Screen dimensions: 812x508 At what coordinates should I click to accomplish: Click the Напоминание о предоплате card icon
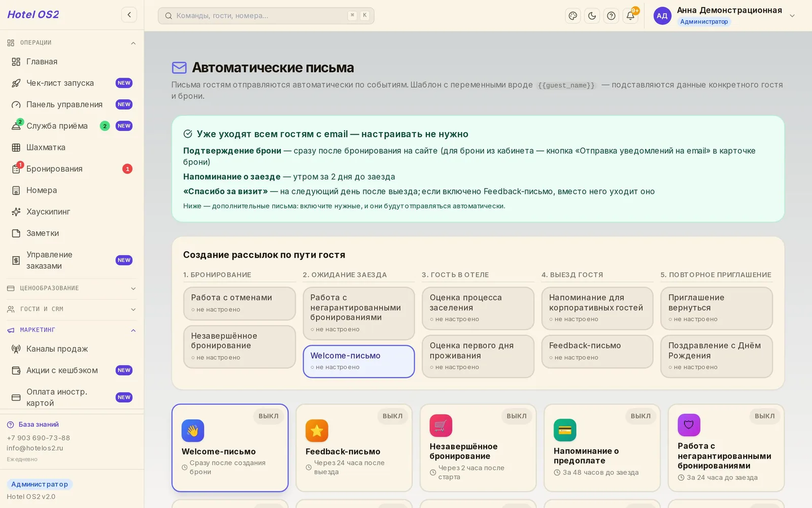[565, 430]
